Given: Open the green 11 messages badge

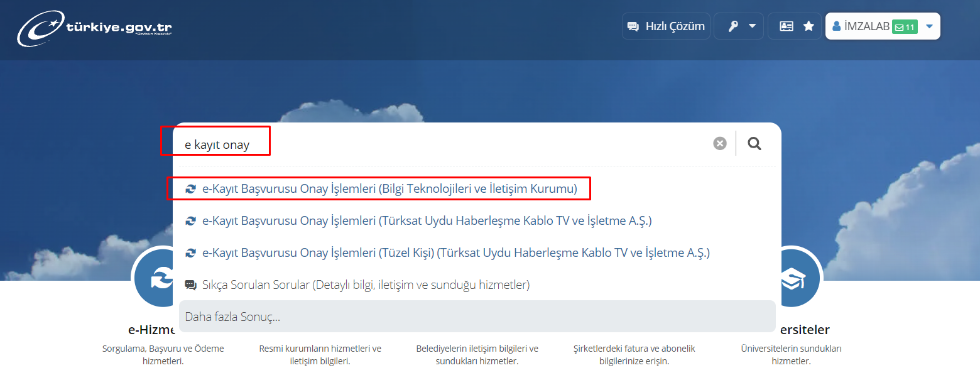Looking at the screenshot, I should coord(905,27).
